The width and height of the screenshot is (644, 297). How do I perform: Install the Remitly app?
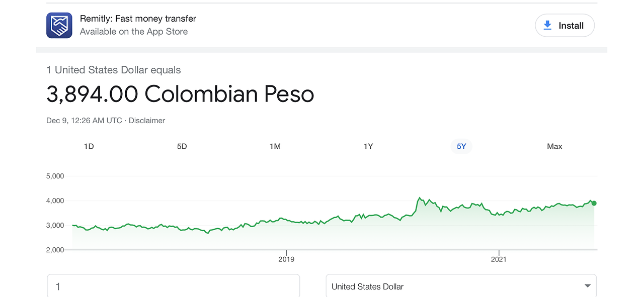click(565, 25)
